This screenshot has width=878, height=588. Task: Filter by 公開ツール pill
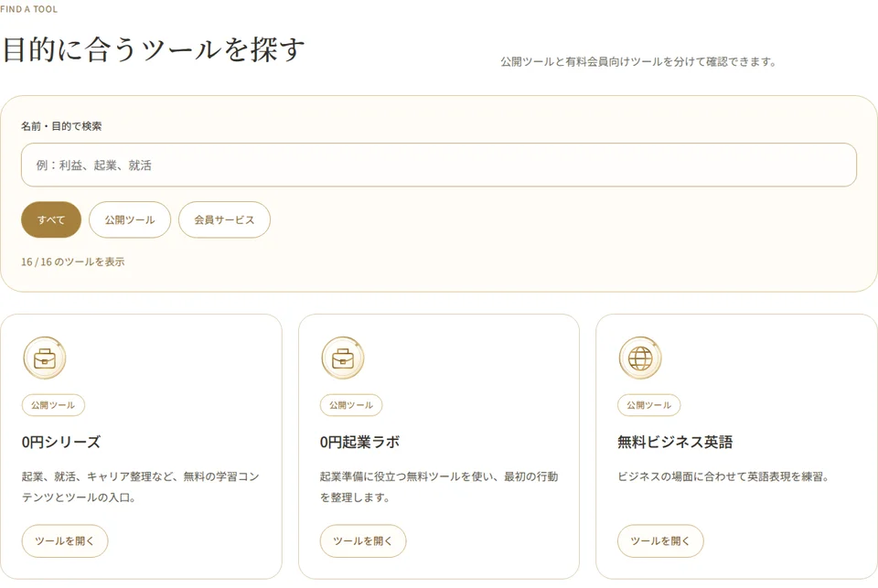(129, 219)
